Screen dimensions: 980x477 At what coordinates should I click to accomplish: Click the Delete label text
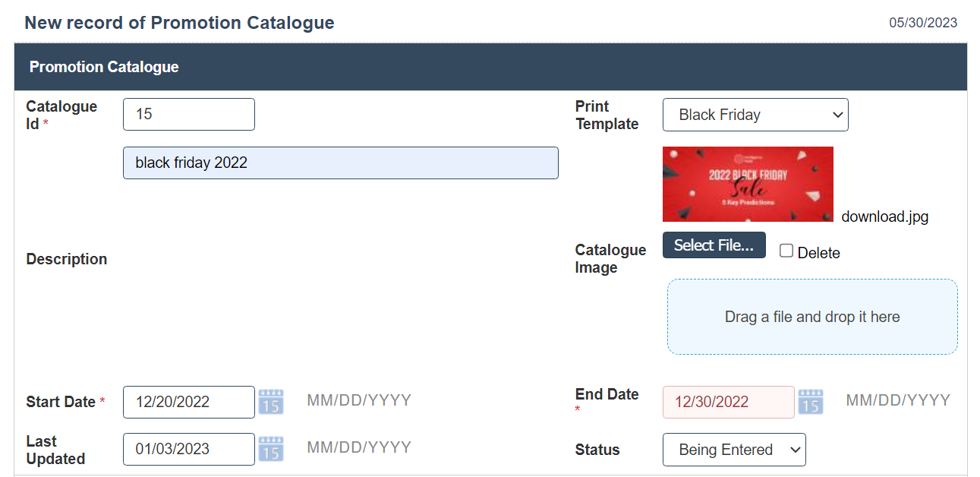point(818,253)
